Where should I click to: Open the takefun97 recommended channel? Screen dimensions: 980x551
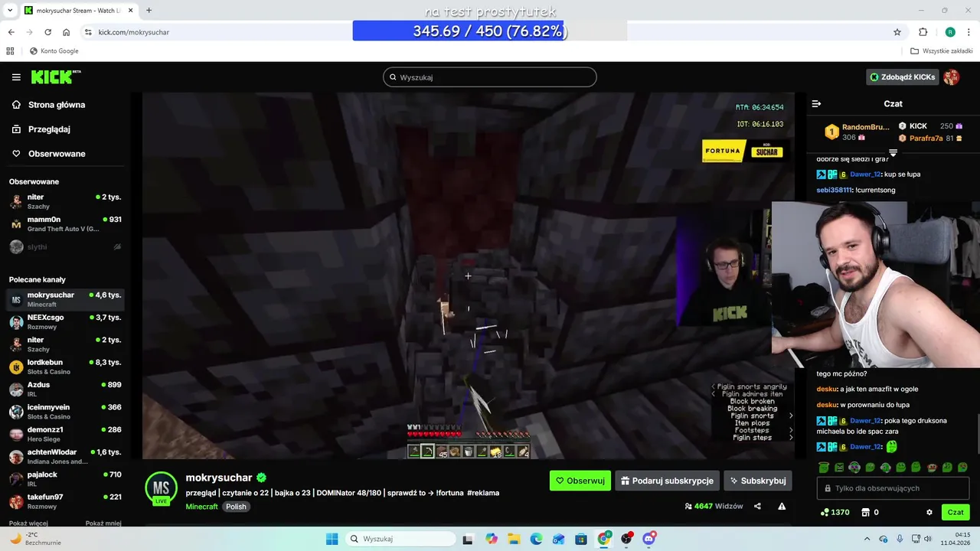coord(65,501)
